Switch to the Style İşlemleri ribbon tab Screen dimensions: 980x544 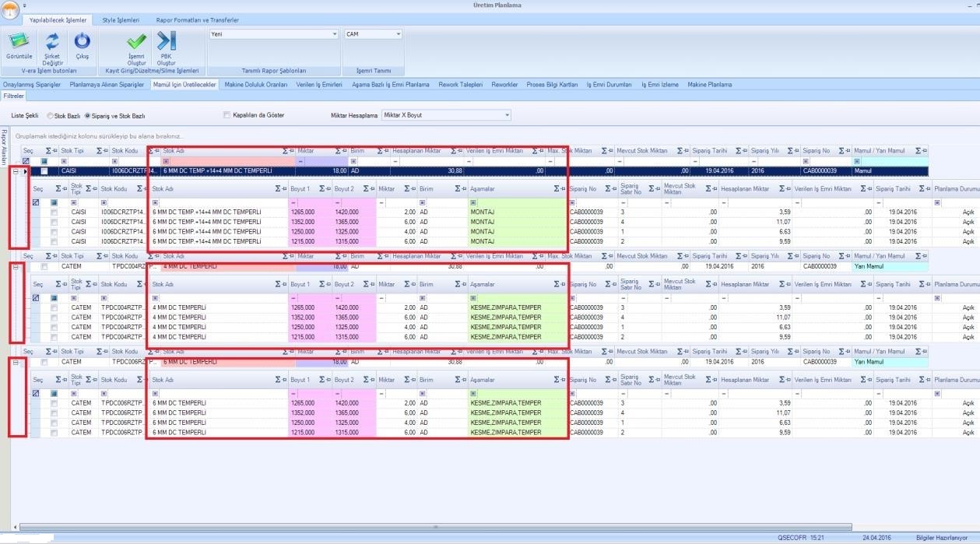[121, 20]
